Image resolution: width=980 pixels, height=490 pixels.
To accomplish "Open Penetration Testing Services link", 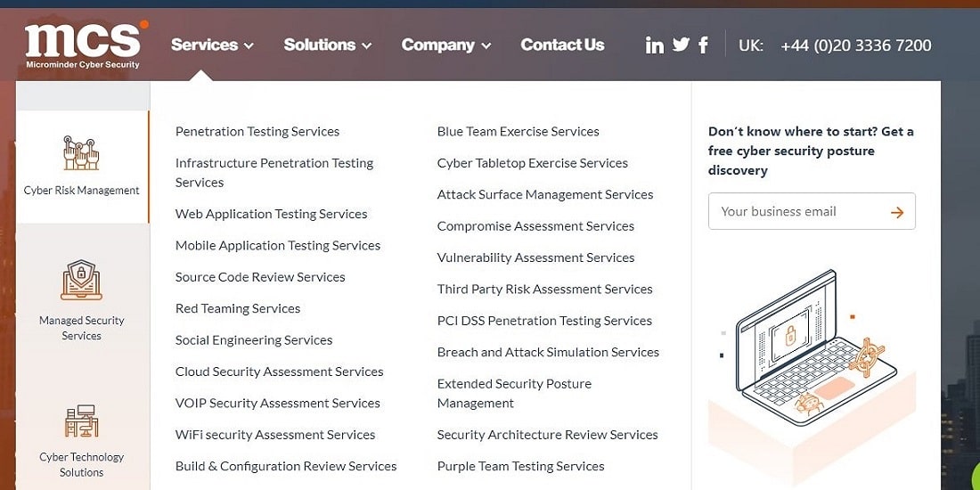I will coord(257,131).
